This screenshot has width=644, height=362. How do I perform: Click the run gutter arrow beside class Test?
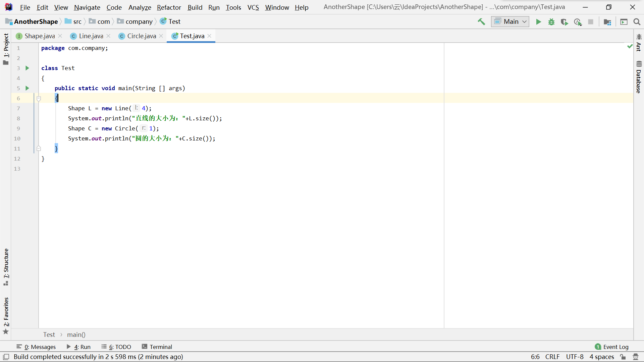pyautogui.click(x=28, y=68)
